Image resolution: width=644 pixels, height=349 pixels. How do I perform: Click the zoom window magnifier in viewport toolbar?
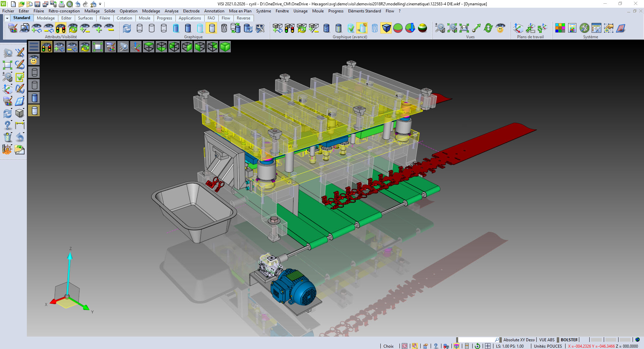tap(123, 47)
